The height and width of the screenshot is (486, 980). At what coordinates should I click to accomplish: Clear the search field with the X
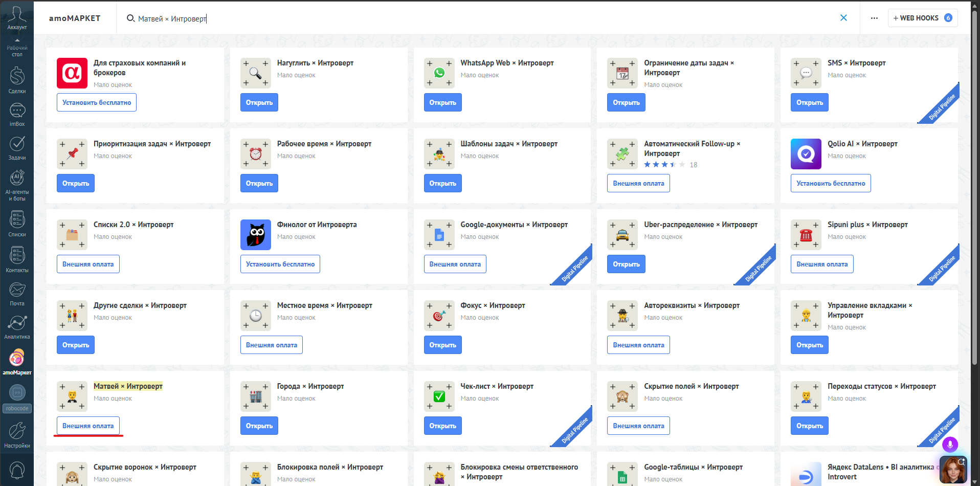843,18
